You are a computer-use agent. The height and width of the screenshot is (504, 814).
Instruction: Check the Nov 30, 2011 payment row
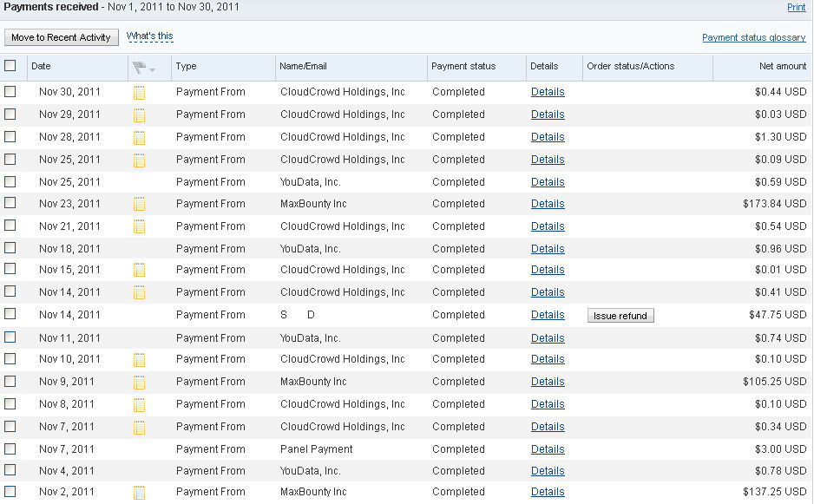click(10, 91)
